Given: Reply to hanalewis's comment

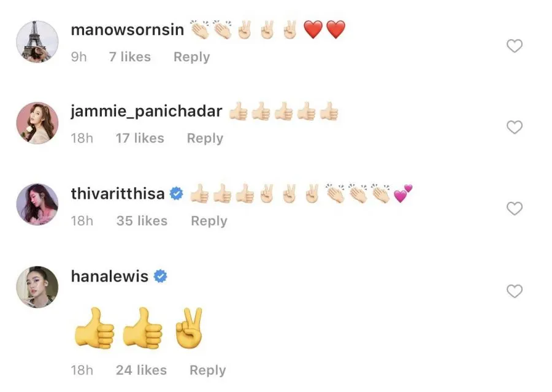Looking at the screenshot, I should pos(208,371).
